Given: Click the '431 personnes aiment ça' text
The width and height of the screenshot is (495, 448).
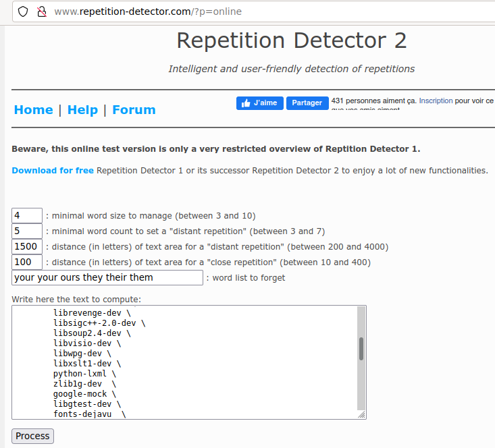Looking at the screenshot, I should pos(373,101).
